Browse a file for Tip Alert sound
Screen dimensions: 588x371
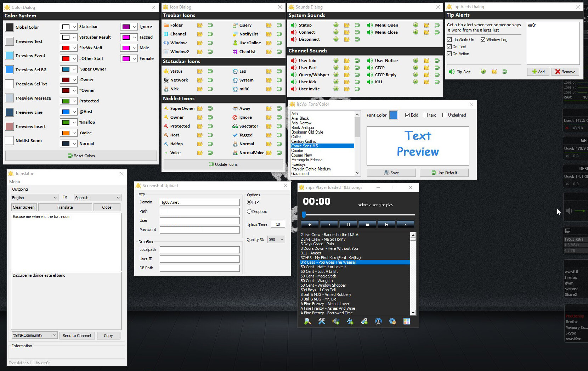click(x=494, y=72)
